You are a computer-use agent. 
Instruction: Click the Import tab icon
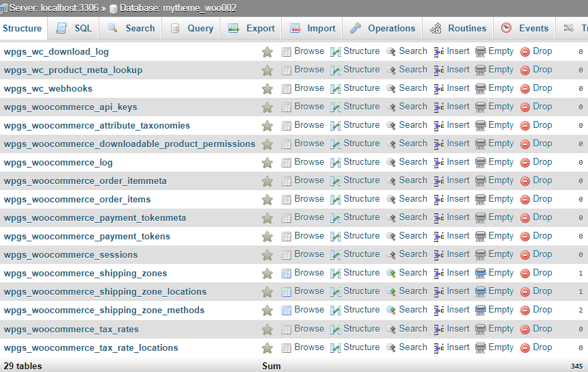click(x=295, y=28)
